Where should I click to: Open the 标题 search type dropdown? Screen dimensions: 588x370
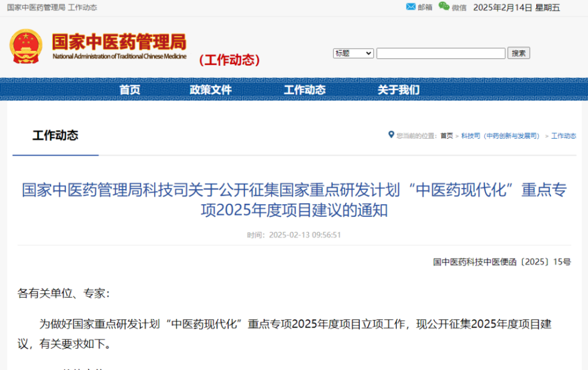(x=353, y=53)
